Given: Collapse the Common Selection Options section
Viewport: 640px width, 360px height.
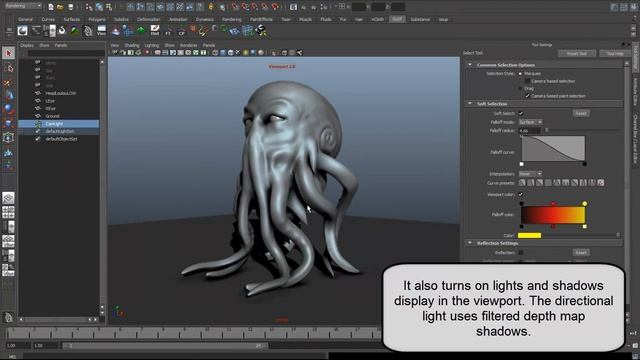Looking at the screenshot, I should [470, 65].
